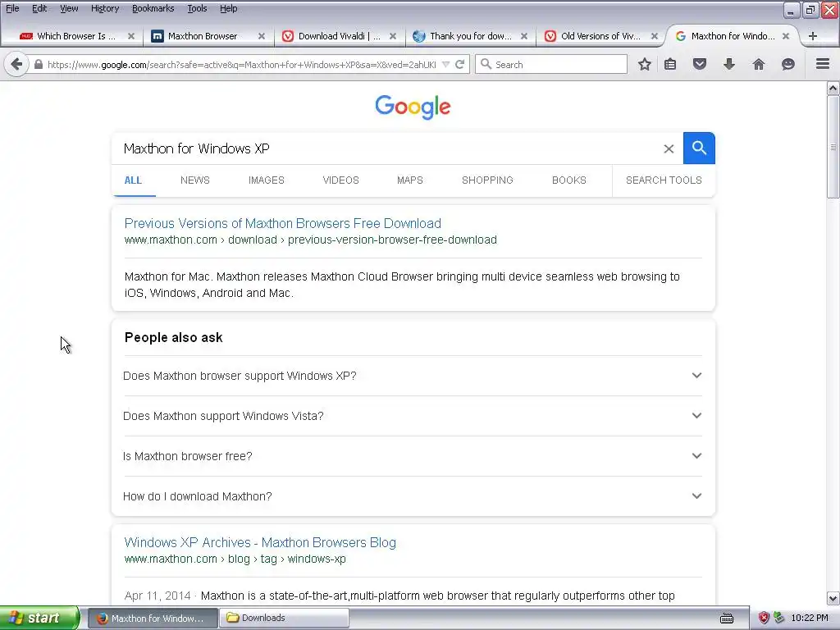Open the URL history dropdown arrow
Screen dimensions: 840x630
pos(445,64)
